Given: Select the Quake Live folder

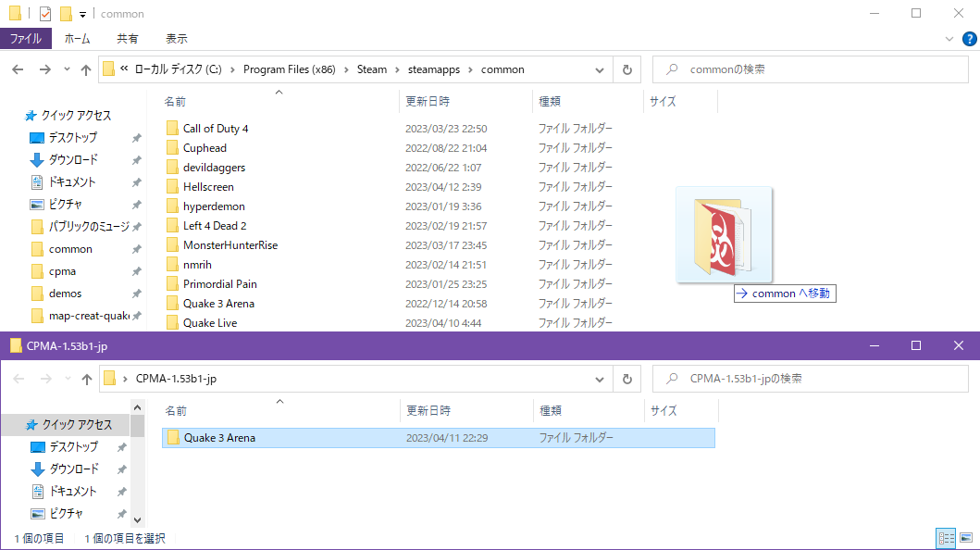Looking at the screenshot, I should pyautogui.click(x=210, y=323).
